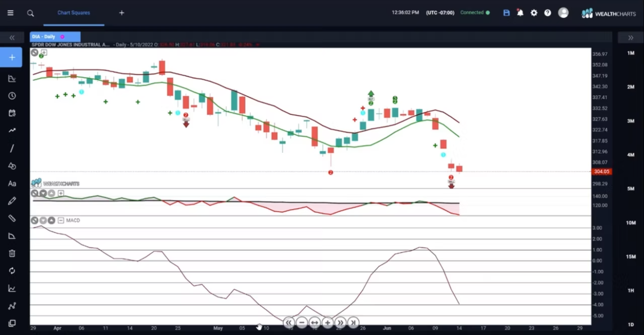Zoom in chart with plus button

327,323
